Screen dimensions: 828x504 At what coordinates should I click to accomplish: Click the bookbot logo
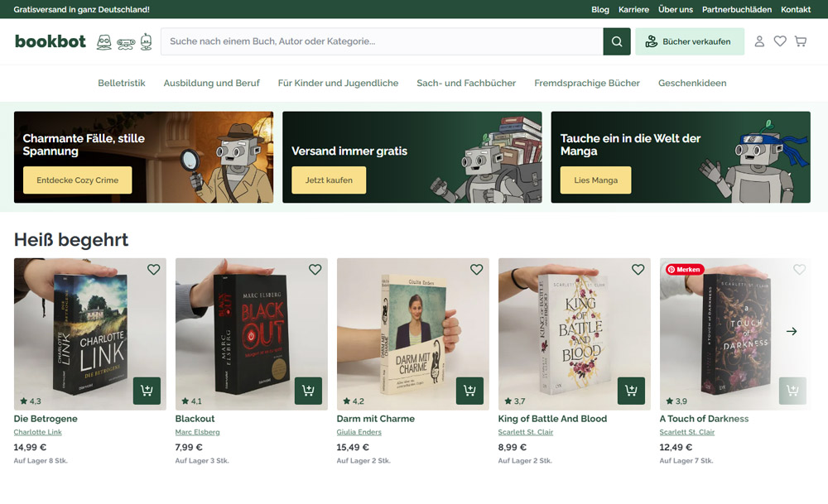click(51, 41)
